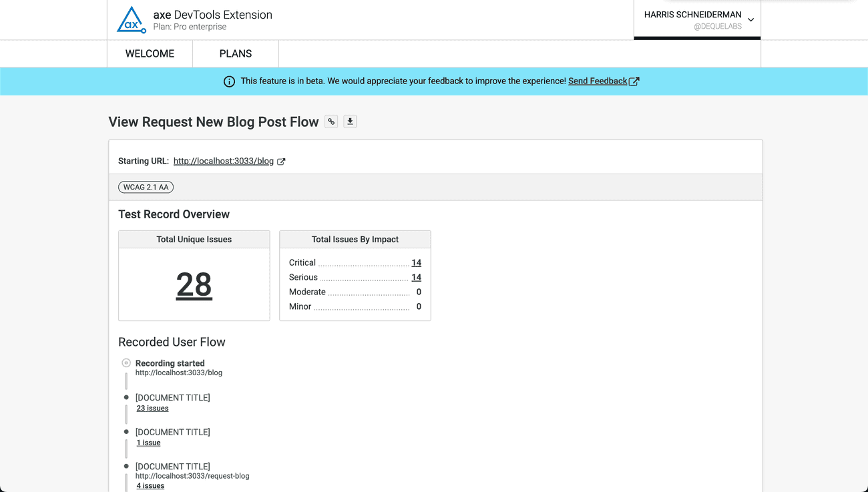868x492 pixels.
Task: Switch to the PLANS tab
Action: (236, 53)
